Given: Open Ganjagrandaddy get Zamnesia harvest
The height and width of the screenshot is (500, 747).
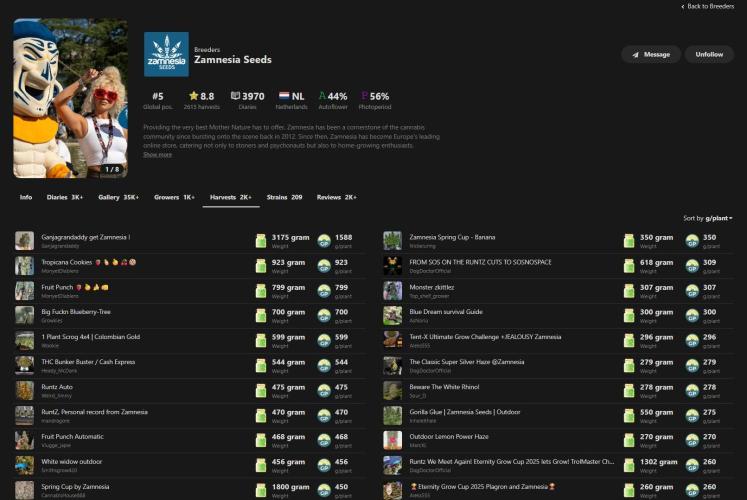Looking at the screenshot, I should tap(86, 237).
